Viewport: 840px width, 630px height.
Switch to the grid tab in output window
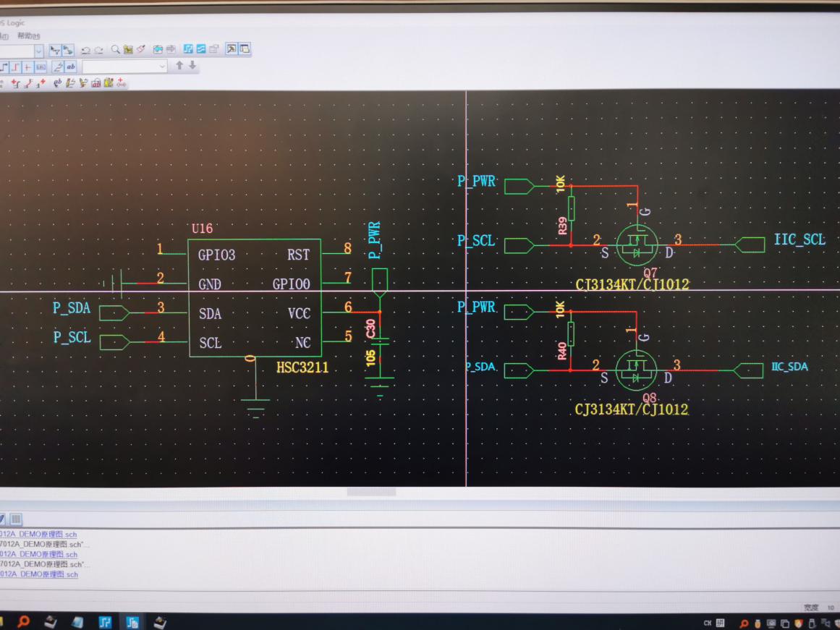click(x=15, y=519)
